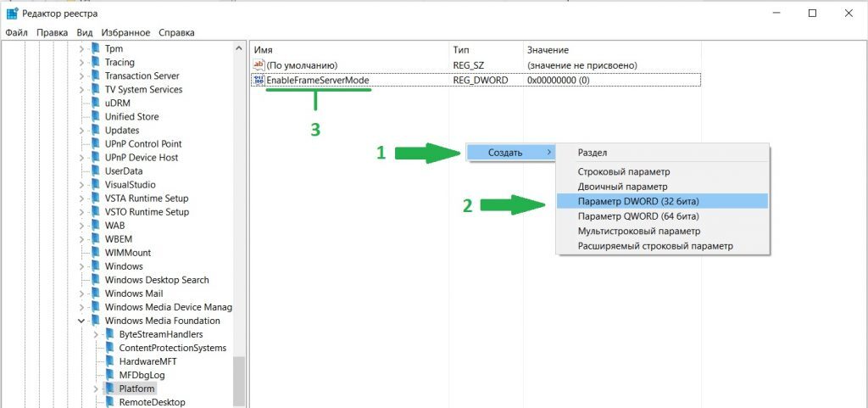The image size is (868, 408).
Task: Click the Значение column header
Action: click(x=547, y=50)
